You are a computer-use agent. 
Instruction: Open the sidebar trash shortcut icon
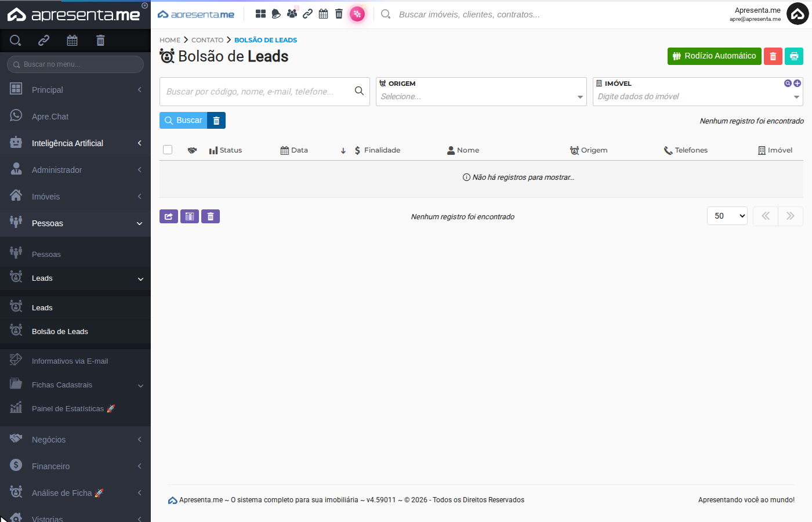tap(100, 40)
